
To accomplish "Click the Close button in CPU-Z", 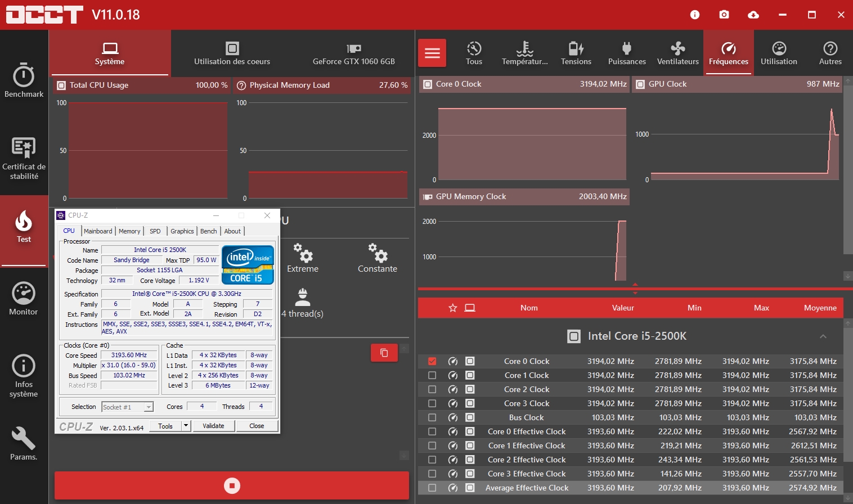I will (257, 426).
